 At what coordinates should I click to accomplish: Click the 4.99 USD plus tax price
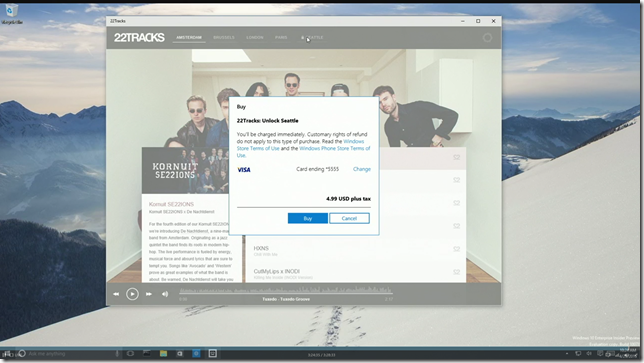click(348, 199)
